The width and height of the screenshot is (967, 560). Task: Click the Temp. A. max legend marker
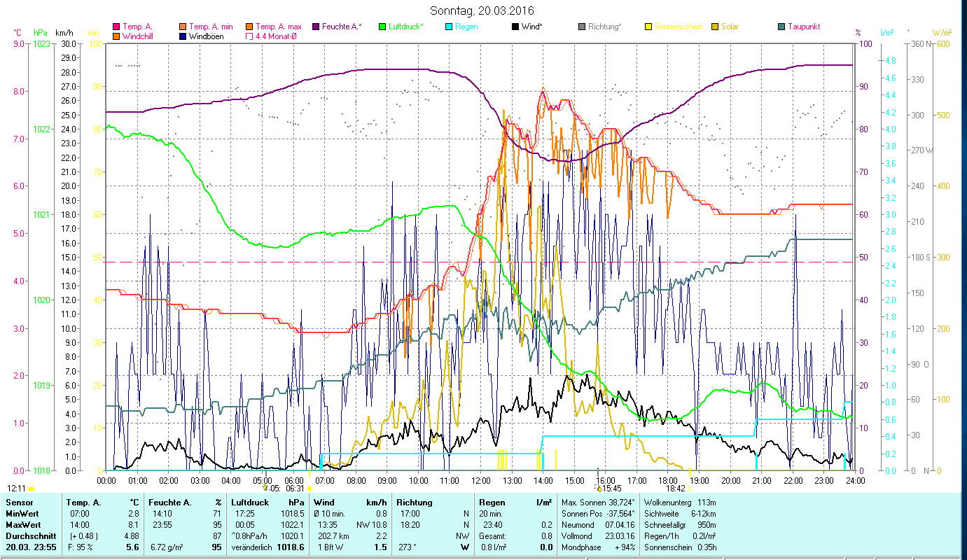[x=249, y=27]
